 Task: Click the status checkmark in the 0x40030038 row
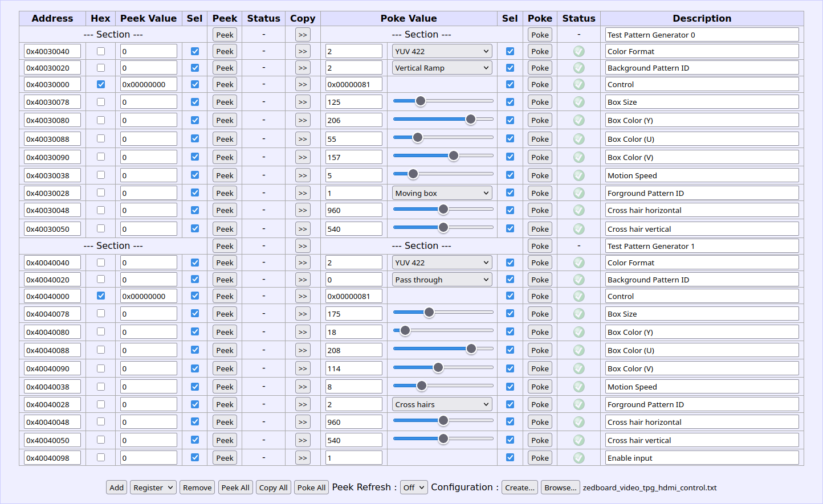(578, 175)
